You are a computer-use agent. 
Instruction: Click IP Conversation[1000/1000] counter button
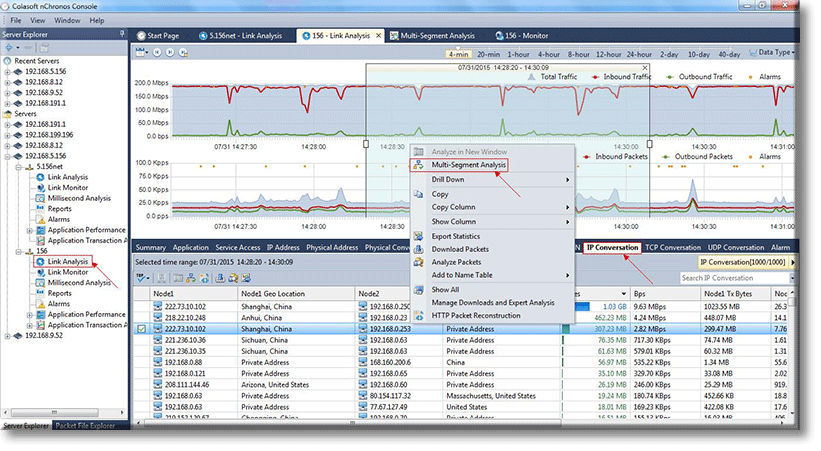coord(742,262)
